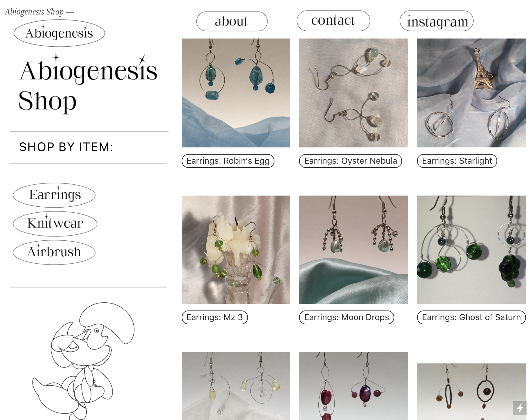Go to the instagram link
Viewport: 532px width, 420px height.
pyautogui.click(x=437, y=21)
